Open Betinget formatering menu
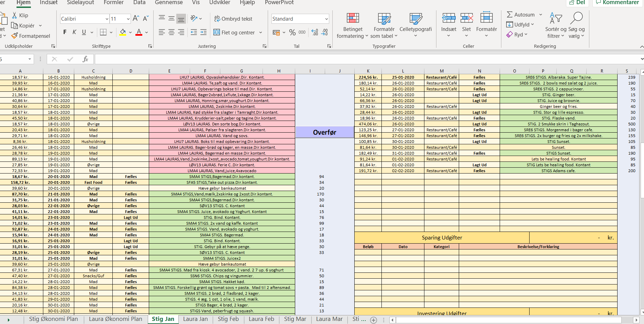Viewport: 644px width, 324px height. click(x=353, y=25)
